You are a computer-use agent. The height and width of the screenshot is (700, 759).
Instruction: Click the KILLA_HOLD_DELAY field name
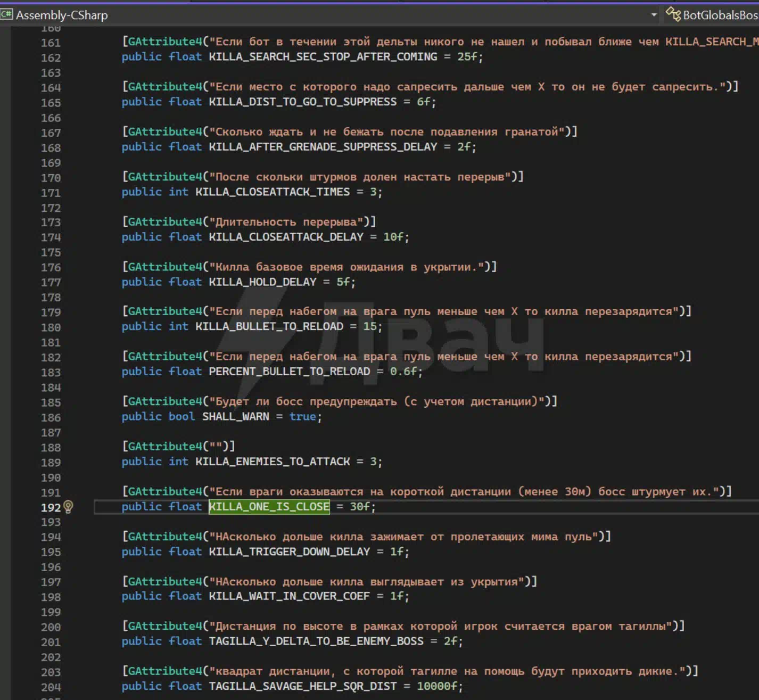(262, 282)
